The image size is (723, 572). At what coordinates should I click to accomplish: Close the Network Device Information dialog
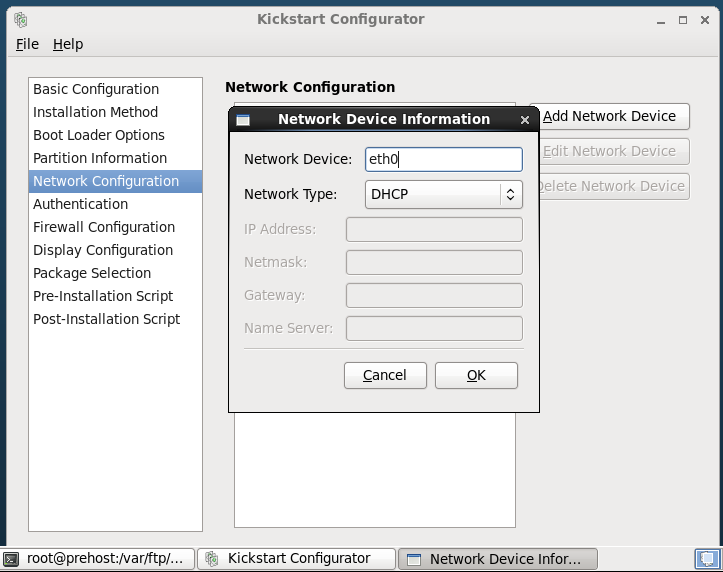(x=525, y=120)
